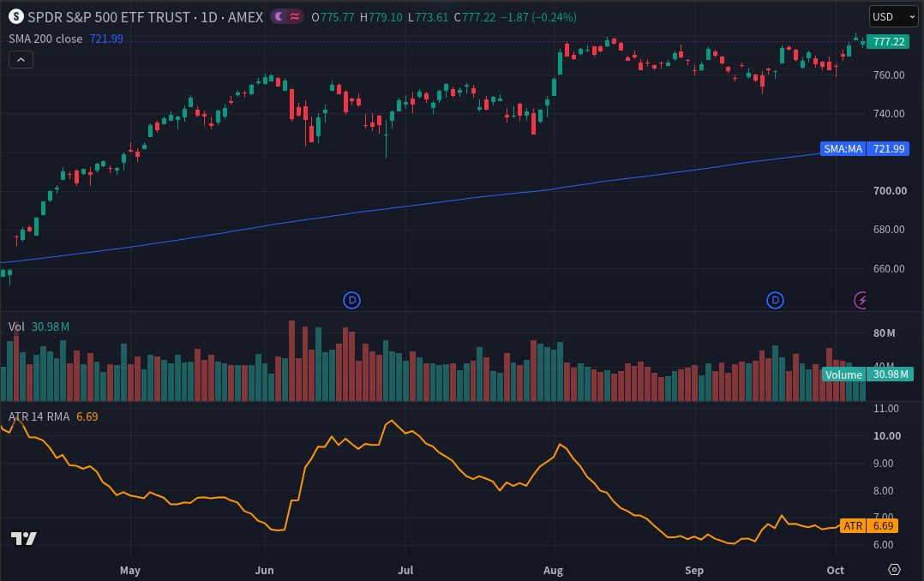The height and width of the screenshot is (581, 924).
Task: Click the 9.00 ATR axis label
Action: (x=884, y=464)
